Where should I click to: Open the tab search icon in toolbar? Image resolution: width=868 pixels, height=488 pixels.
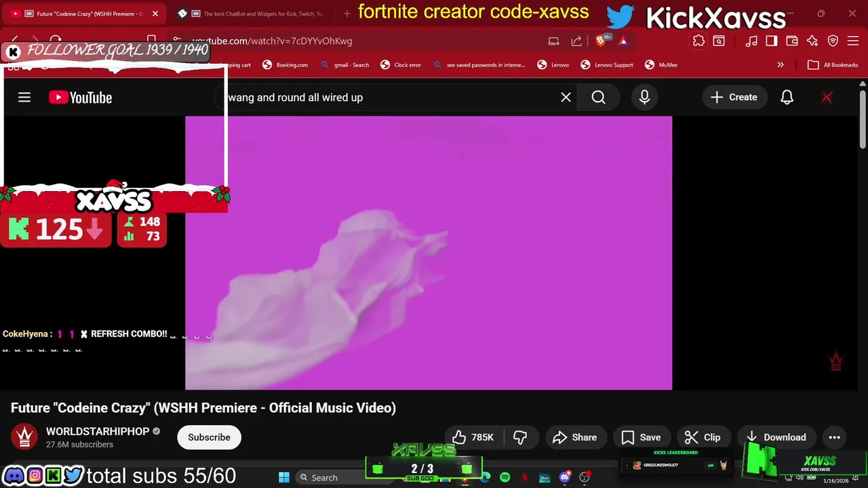pos(719,41)
